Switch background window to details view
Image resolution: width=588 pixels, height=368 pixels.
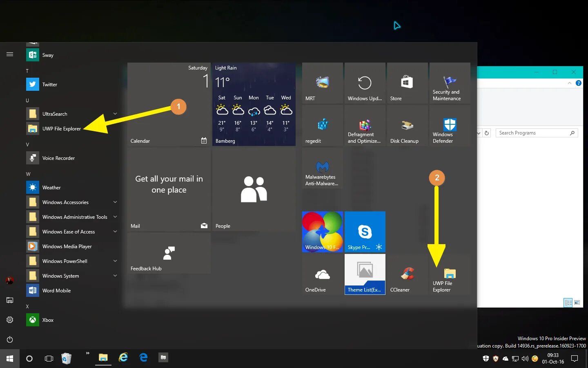pyautogui.click(x=568, y=303)
